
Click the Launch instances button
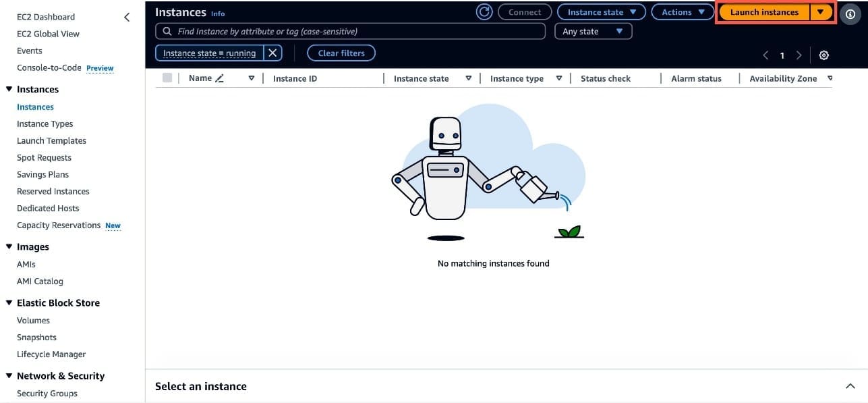[x=764, y=12]
